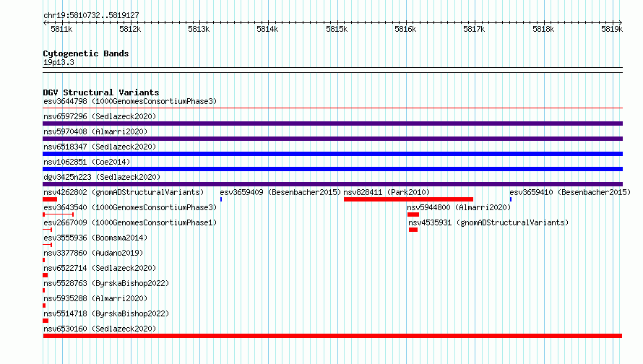Click the 5818k ruler tick label
Image resolution: width=643 pixels, height=364 pixels.
543,29
